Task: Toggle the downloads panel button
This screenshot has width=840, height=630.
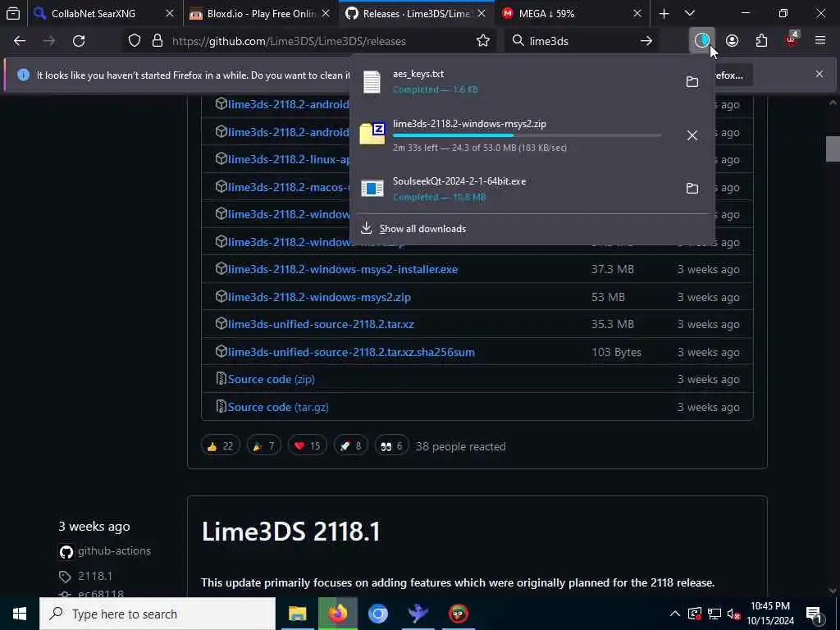Action: click(702, 41)
